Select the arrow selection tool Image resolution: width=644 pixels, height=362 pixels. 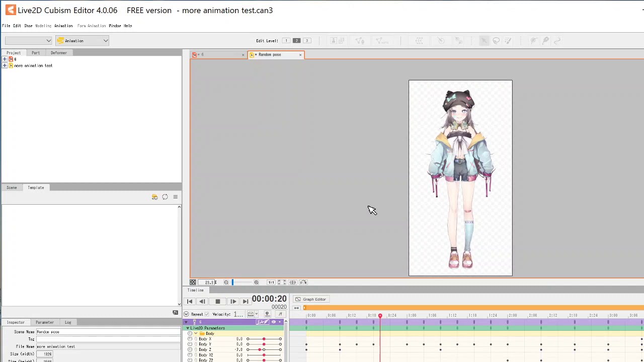pos(484,41)
